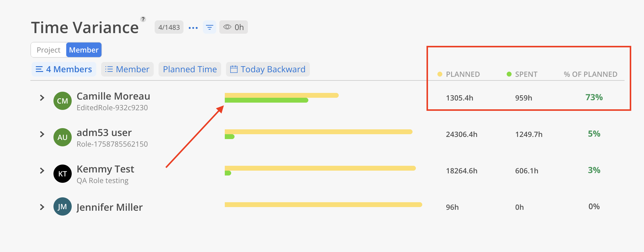Click the help question mark icon
The height and width of the screenshot is (252, 644).
coord(143,19)
